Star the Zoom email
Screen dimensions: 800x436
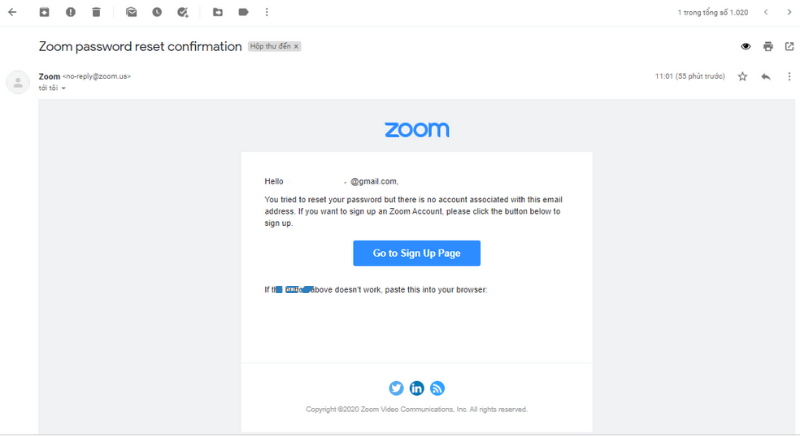[x=742, y=76]
